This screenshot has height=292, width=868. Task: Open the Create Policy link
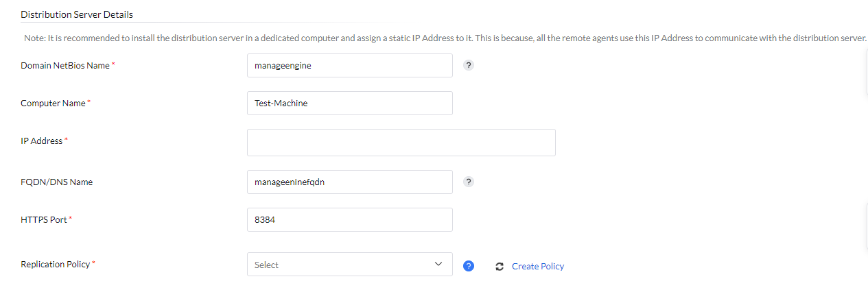(x=538, y=267)
